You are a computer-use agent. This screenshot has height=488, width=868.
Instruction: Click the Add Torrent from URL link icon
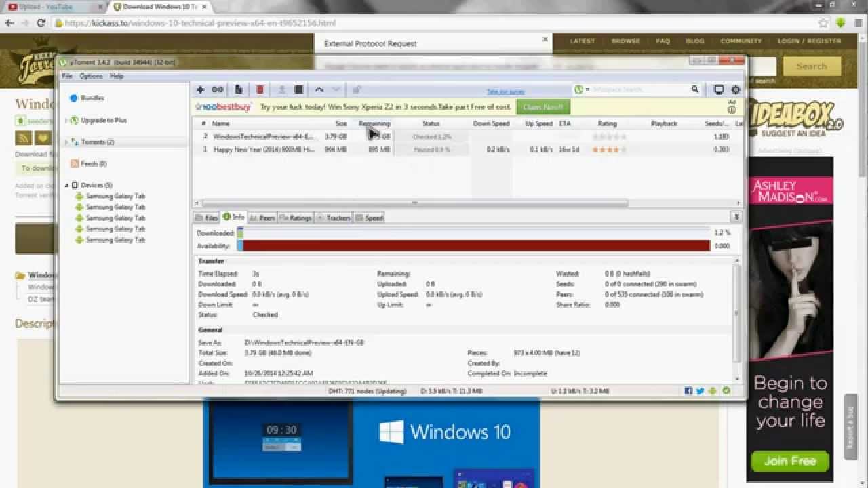[217, 89]
